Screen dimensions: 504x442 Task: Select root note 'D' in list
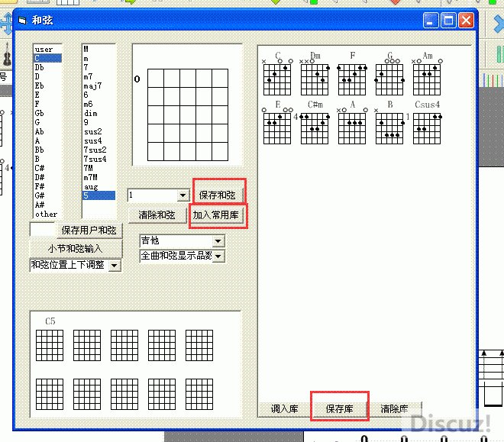tap(47, 76)
